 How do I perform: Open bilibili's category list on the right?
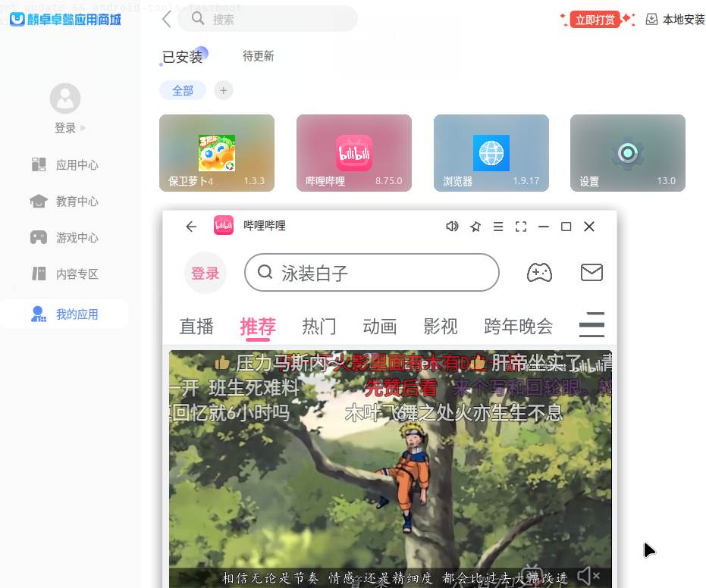click(591, 324)
